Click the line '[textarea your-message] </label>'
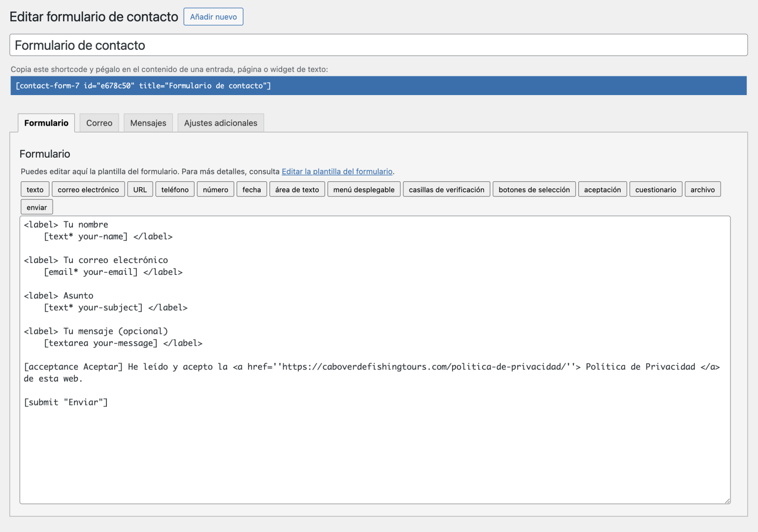Viewport: 758px width, 532px height. click(123, 343)
